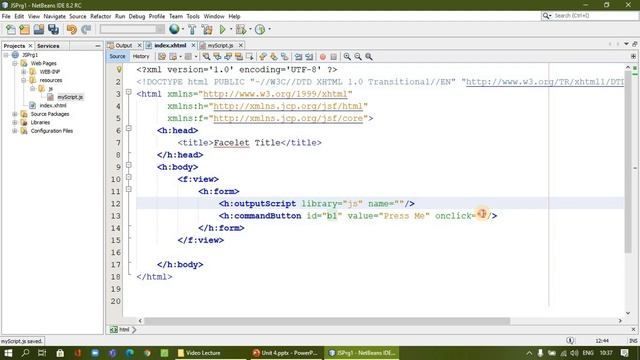Start macro recording red circle icon

(322, 57)
